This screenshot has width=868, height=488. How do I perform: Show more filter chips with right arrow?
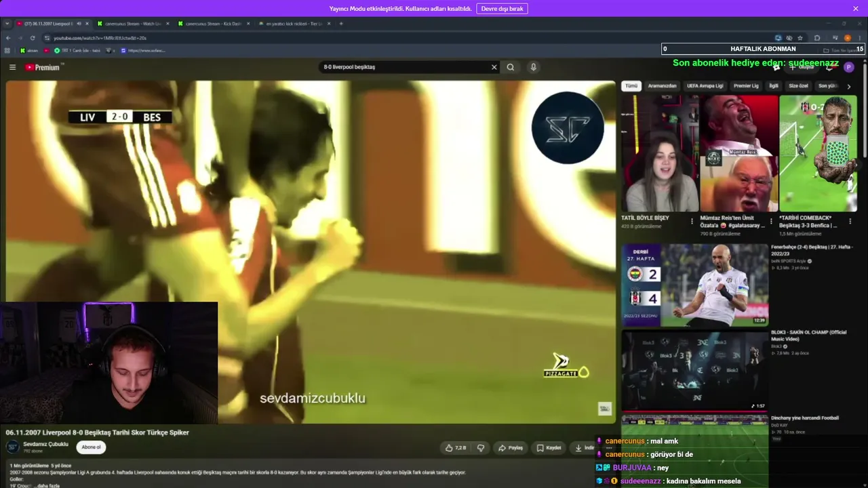click(x=848, y=86)
